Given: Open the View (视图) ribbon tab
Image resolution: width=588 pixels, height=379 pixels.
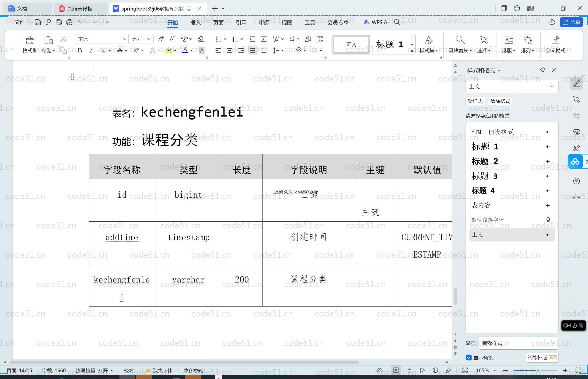Looking at the screenshot, I should [x=287, y=22].
